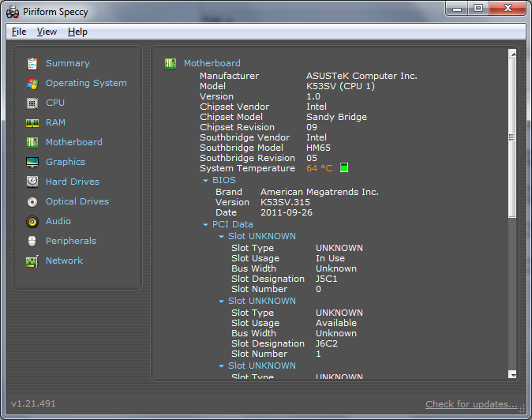Click the RAM module icon
532x420 pixels.
click(32, 123)
